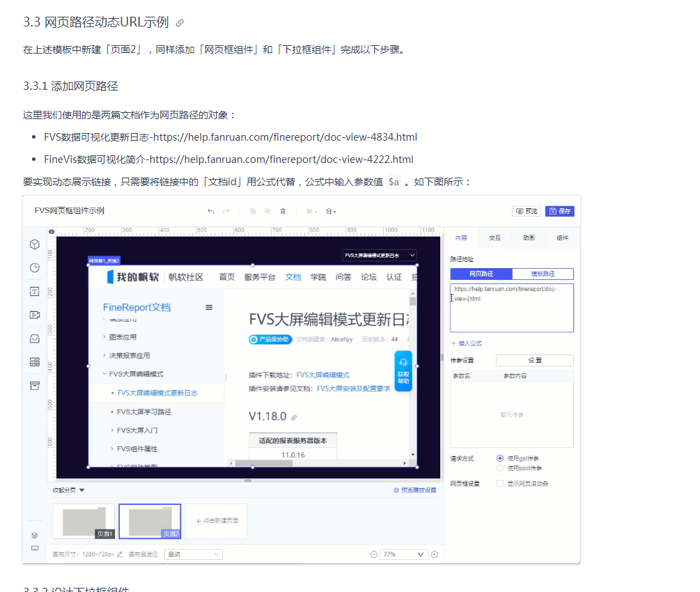Select the text component icon in sidebar
This screenshot has width=700, height=592.
35,292
